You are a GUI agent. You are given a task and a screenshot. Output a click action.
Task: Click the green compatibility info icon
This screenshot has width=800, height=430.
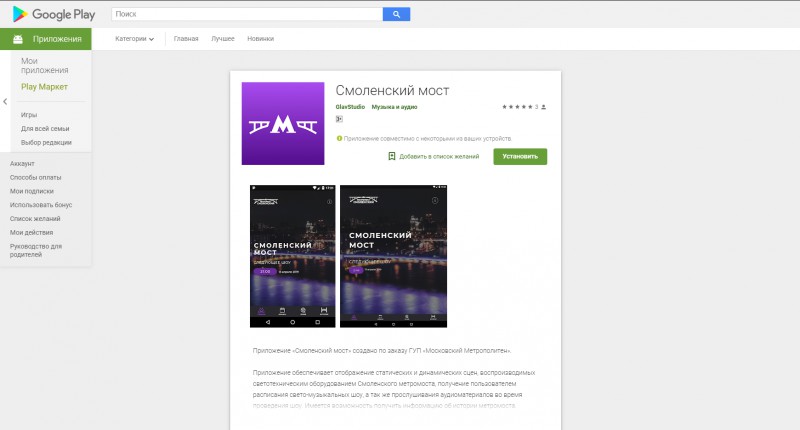click(x=339, y=138)
